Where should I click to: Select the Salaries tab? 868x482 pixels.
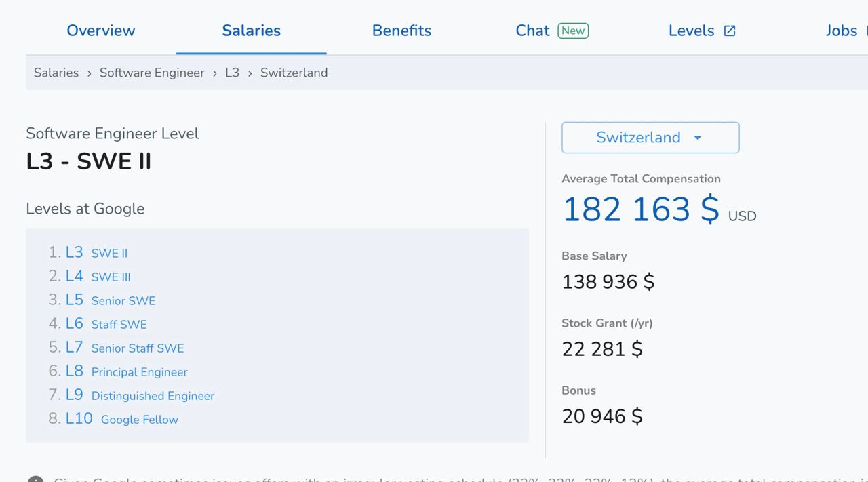tap(251, 31)
